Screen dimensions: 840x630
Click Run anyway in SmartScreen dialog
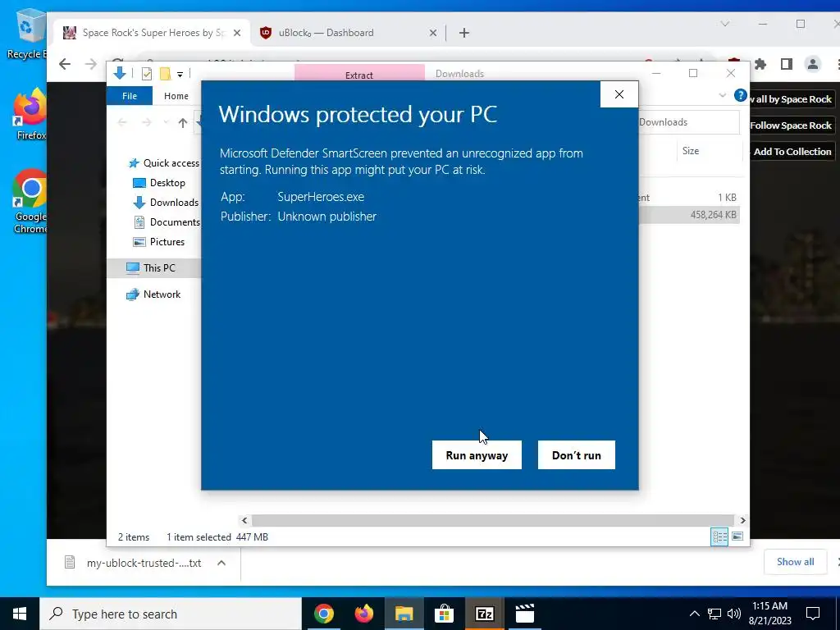pyautogui.click(x=477, y=454)
